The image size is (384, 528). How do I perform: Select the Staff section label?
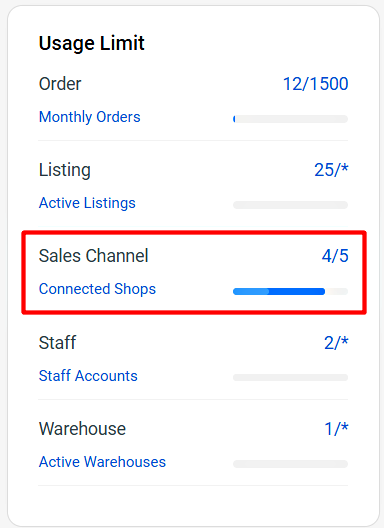pyautogui.click(x=57, y=343)
